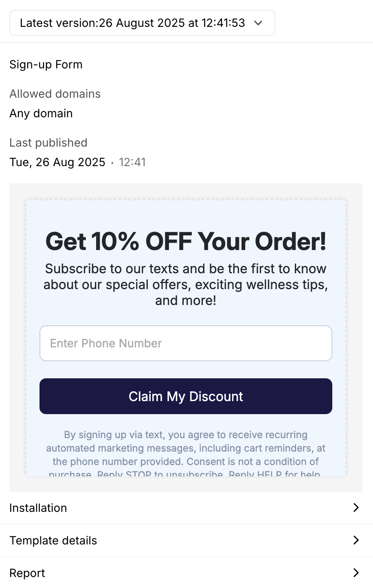
Task: Expand the Template details label
Action: [53, 540]
